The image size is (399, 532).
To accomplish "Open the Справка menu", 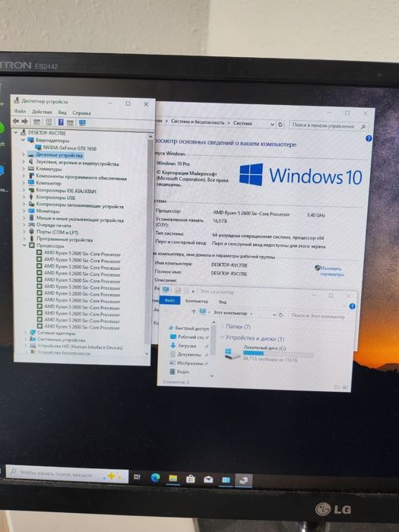I will coord(81,112).
